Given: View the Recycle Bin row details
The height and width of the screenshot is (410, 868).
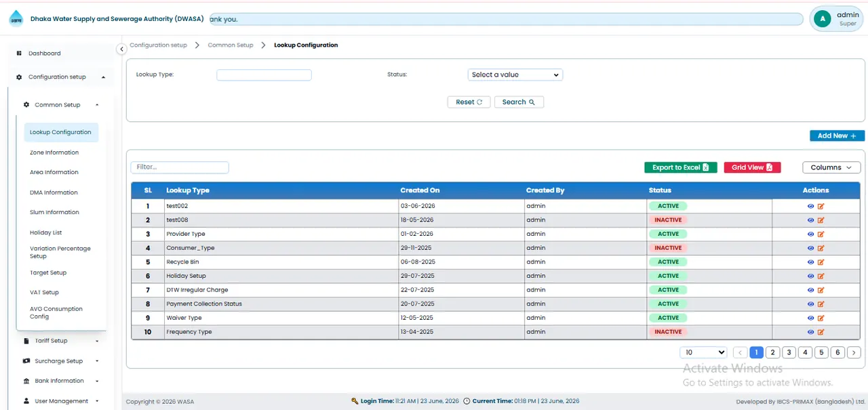Looking at the screenshot, I should click(x=810, y=262).
